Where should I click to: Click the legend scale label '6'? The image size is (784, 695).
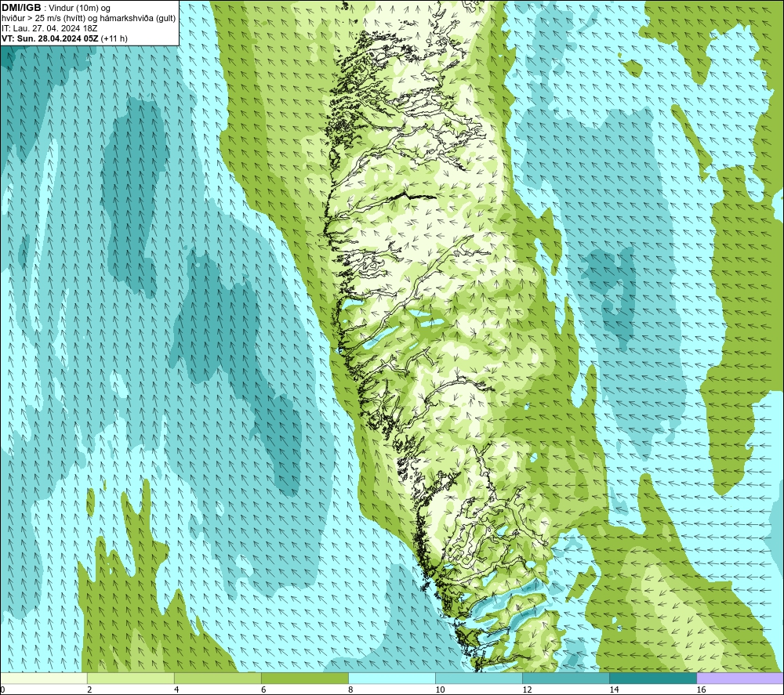pyautogui.click(x=263, y=690)
